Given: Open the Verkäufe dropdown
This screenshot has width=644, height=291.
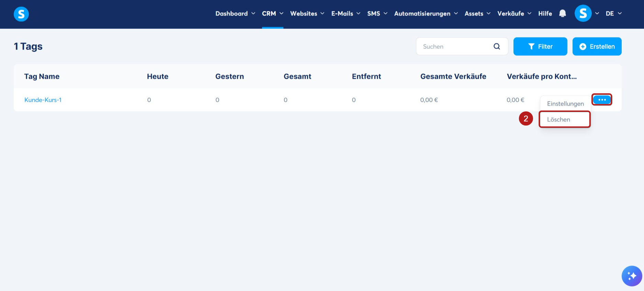Looking at the screenshot, I should coord(514,13).
